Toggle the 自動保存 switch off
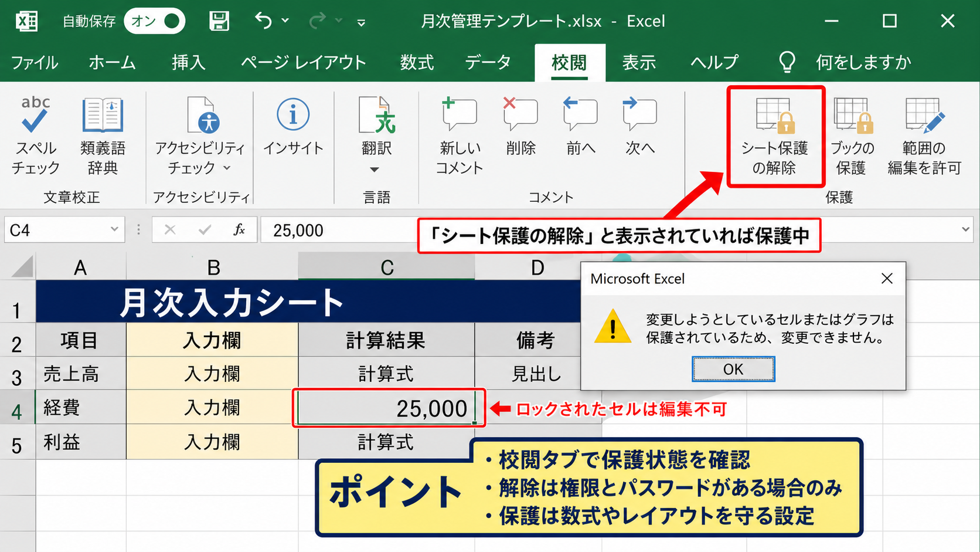The width and height of the screenshot is (980, 552). coord(155,21)
